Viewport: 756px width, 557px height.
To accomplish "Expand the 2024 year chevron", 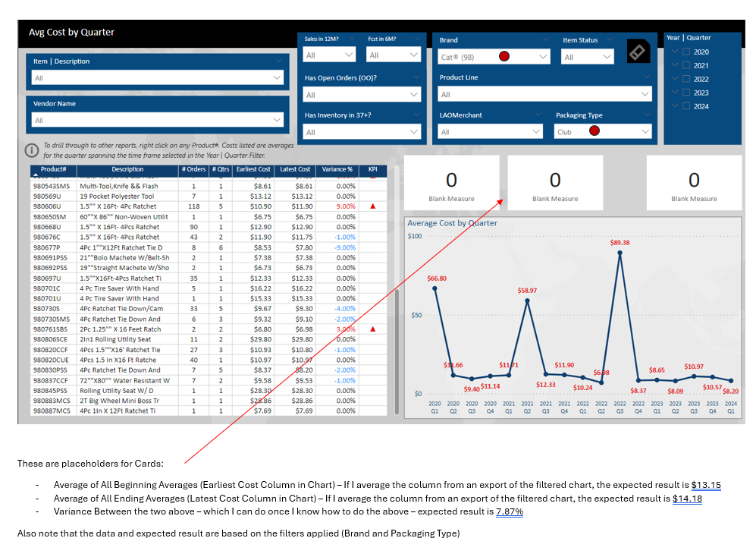I will pos(675,105).
